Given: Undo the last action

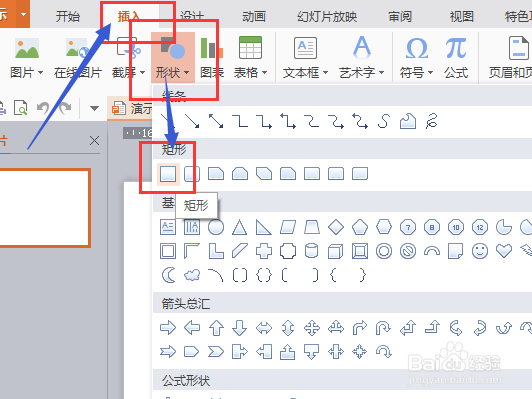Looking at the screenshot, I should tap(43, 108).
